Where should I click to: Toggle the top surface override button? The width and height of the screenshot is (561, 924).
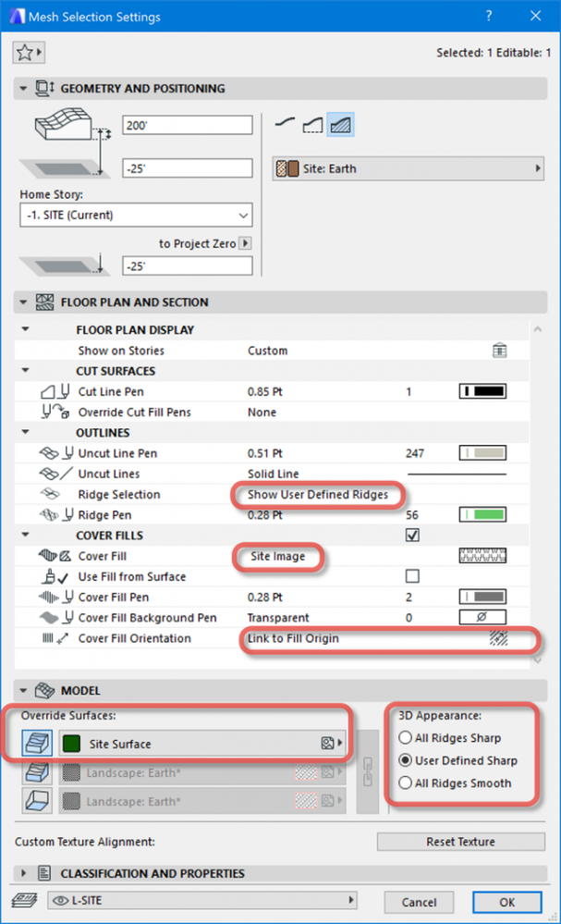pyautogui.click(x=37, y=744)
